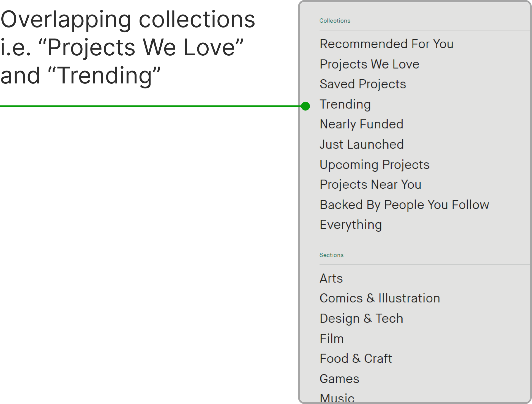View Upcoming Projects collection
This screenshot has height=404, width=532.
pos(374,165)
